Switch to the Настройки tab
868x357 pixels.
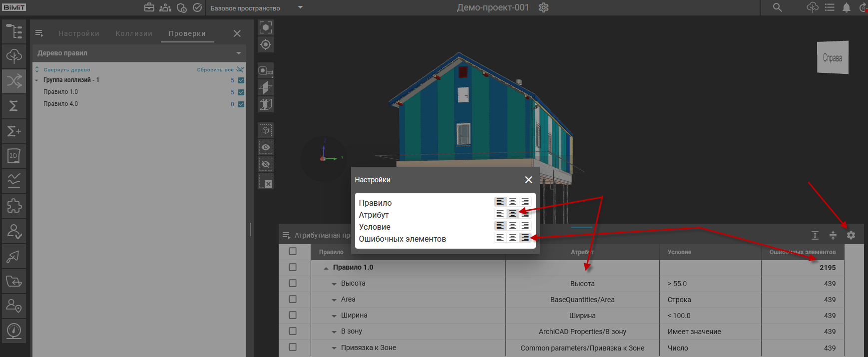pyautogui.click(x=79, y=33)
